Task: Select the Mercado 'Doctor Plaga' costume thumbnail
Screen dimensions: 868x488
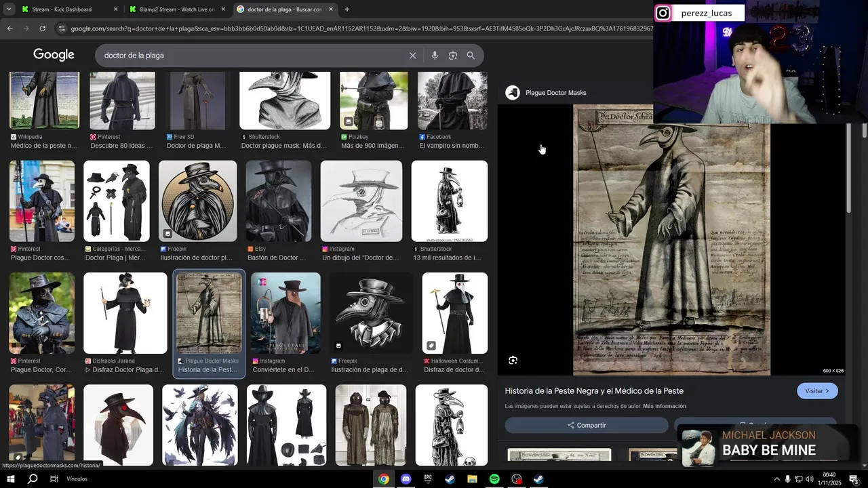Action: [117, 201]
